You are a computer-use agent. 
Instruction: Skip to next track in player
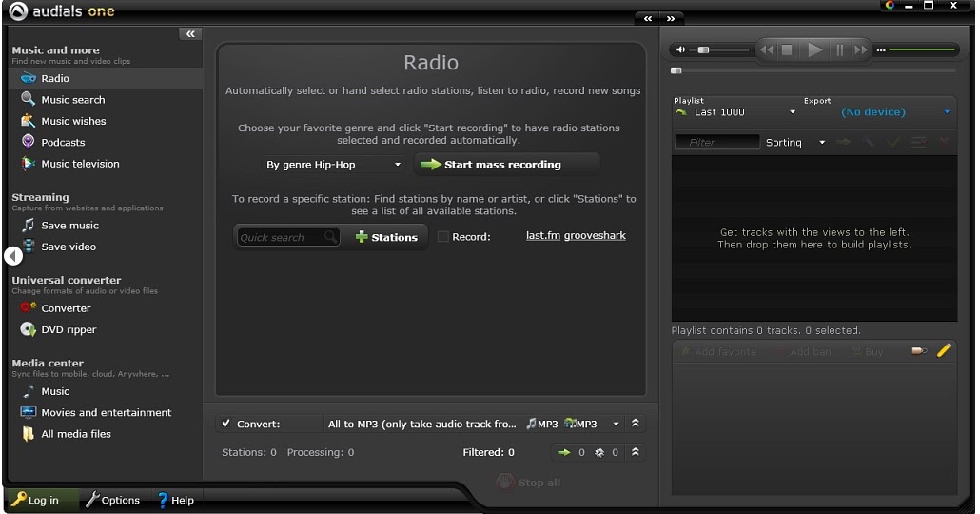tap(861, 49)
